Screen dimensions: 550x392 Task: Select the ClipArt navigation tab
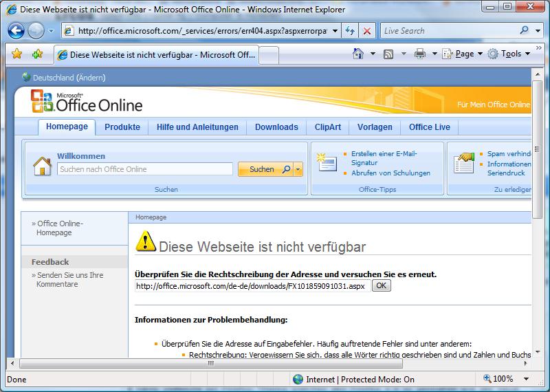coord(328,127)
